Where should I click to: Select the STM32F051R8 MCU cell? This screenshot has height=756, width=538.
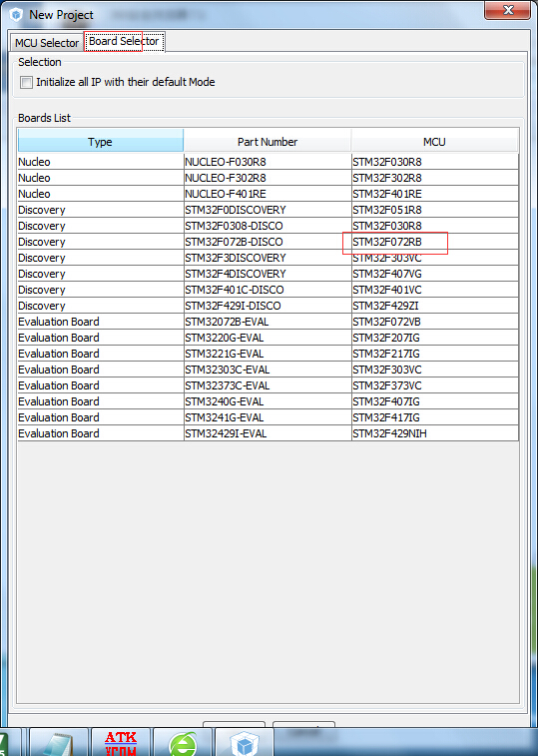(x=435, y=210)
